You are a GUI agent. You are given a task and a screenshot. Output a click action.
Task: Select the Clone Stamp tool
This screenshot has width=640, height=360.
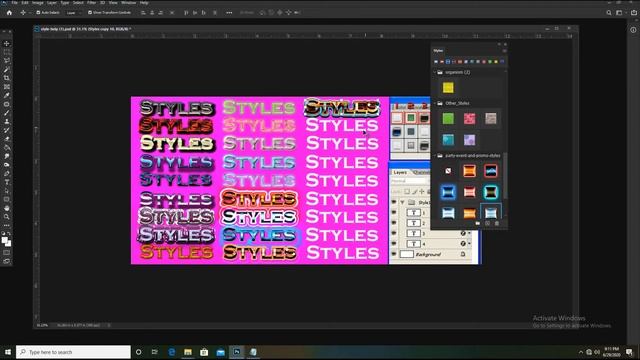[x=7, y=121]
